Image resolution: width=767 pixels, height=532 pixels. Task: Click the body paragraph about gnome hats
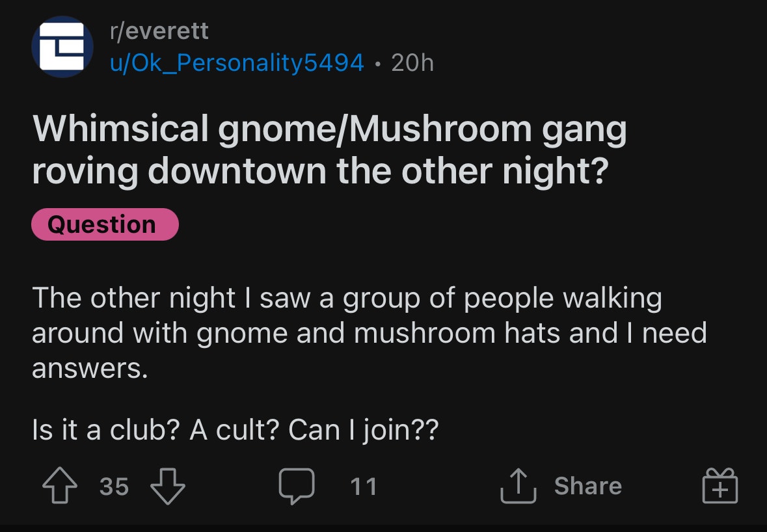tap(369, 333)
